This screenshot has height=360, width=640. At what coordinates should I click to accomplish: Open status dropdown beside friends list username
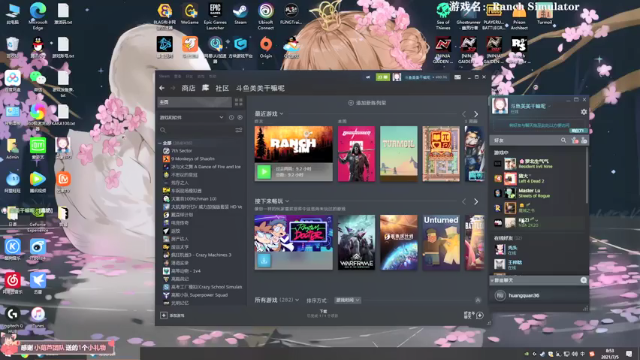[550, 106]
